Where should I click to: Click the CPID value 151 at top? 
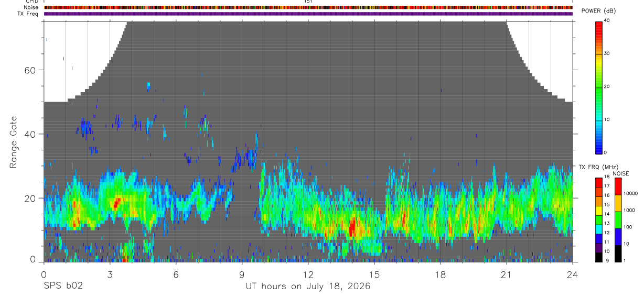coord(308,2)
